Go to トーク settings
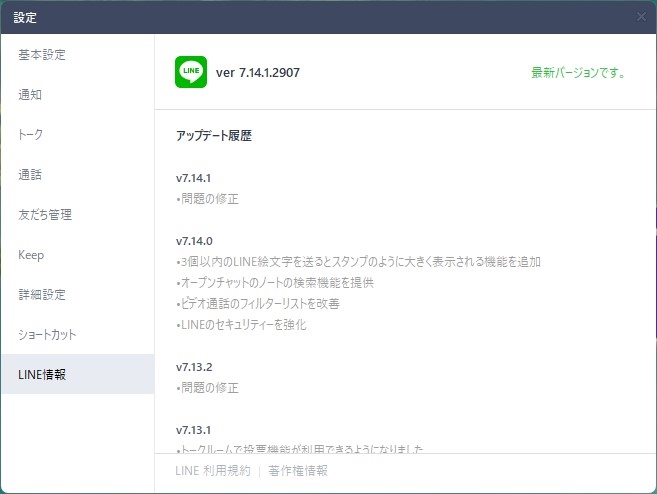The image size is (657, 494). tap(78, 134)
